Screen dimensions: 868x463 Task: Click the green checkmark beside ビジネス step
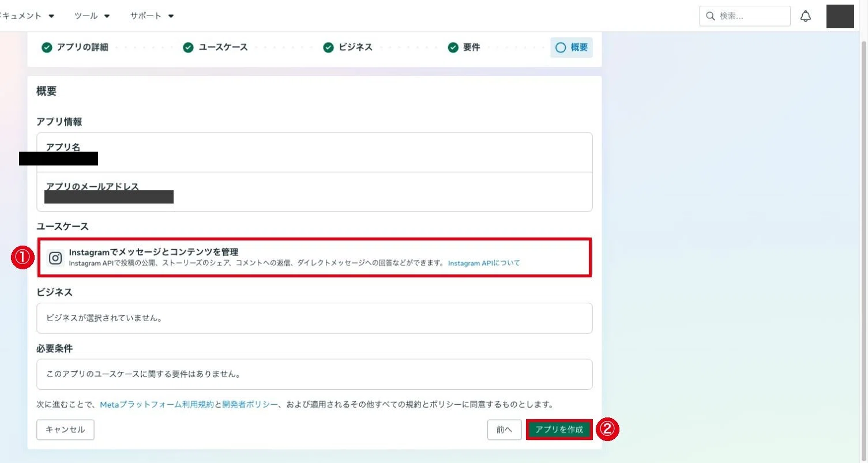tap(328, 47)
